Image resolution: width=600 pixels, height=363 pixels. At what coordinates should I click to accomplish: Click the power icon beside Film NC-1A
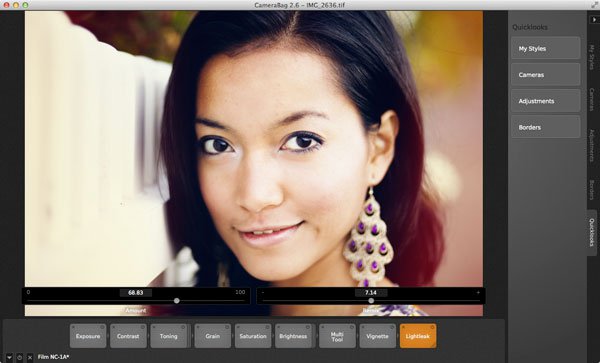point(20,358)
